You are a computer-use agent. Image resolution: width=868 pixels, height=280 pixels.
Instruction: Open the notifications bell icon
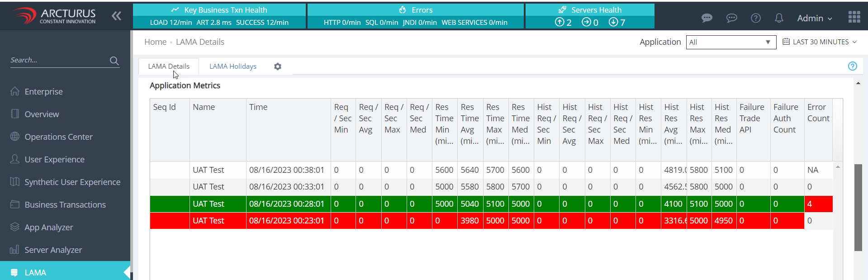click(778, 18)
